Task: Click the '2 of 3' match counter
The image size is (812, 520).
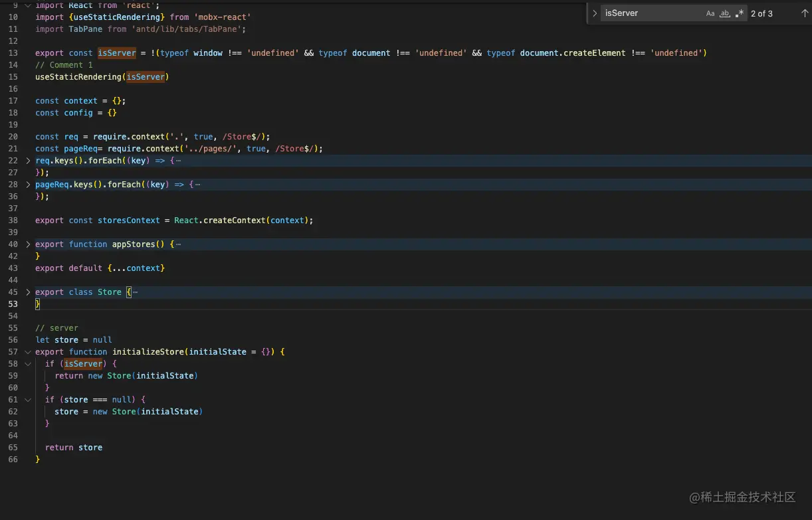Action: pyautogui.click(x=761, y=13)
